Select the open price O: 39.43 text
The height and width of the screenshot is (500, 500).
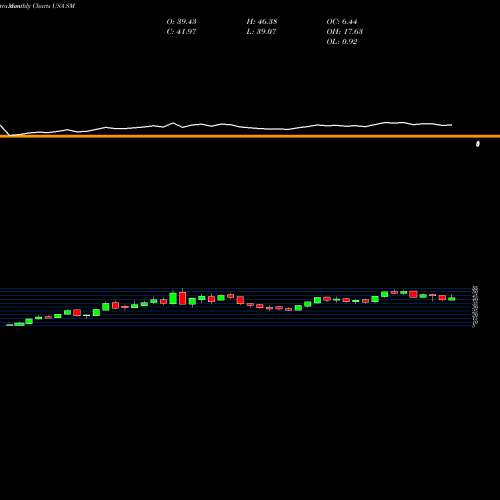[x=181, y=22]
